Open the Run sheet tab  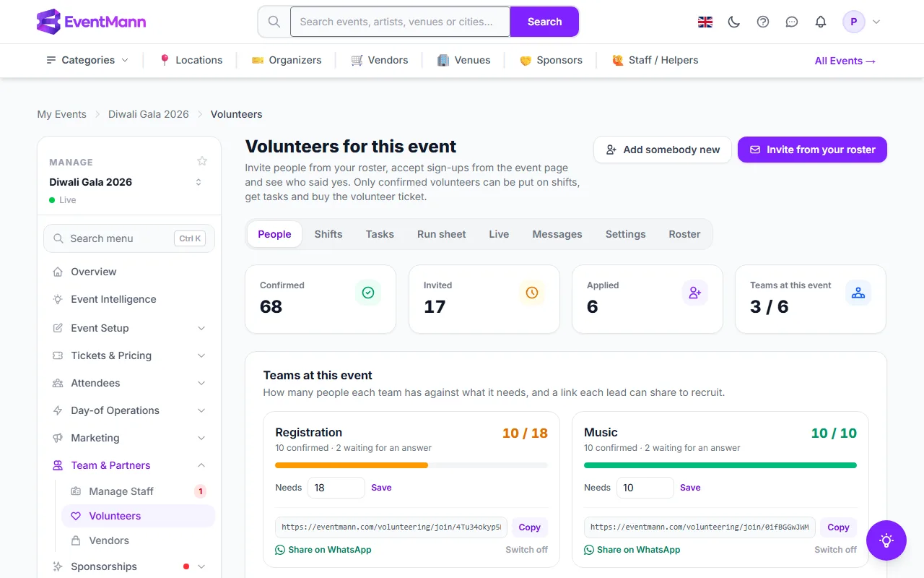pos(442,234)
